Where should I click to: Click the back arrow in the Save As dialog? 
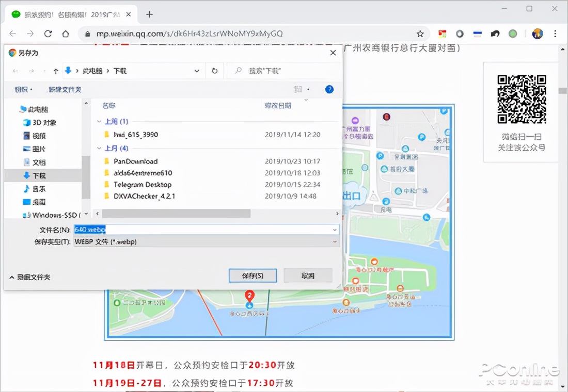point(14,71)
